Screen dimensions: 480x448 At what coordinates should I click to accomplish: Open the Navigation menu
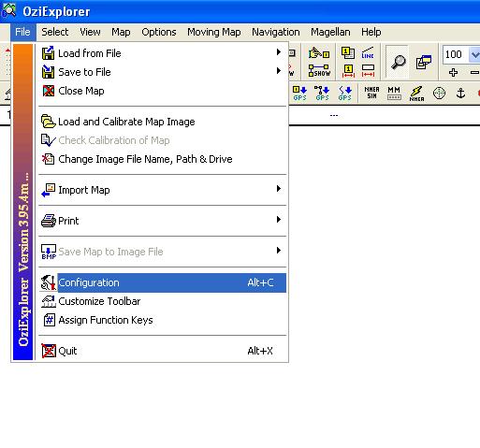[276, 32]
